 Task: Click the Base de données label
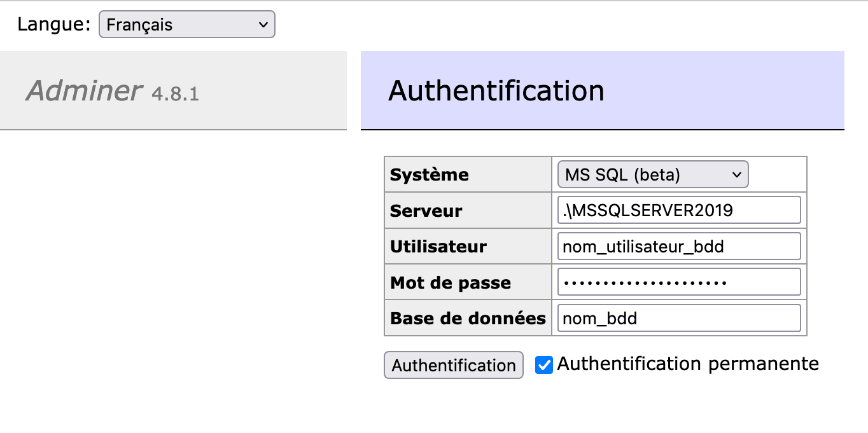pyautogui.click(x=468, y=319)
